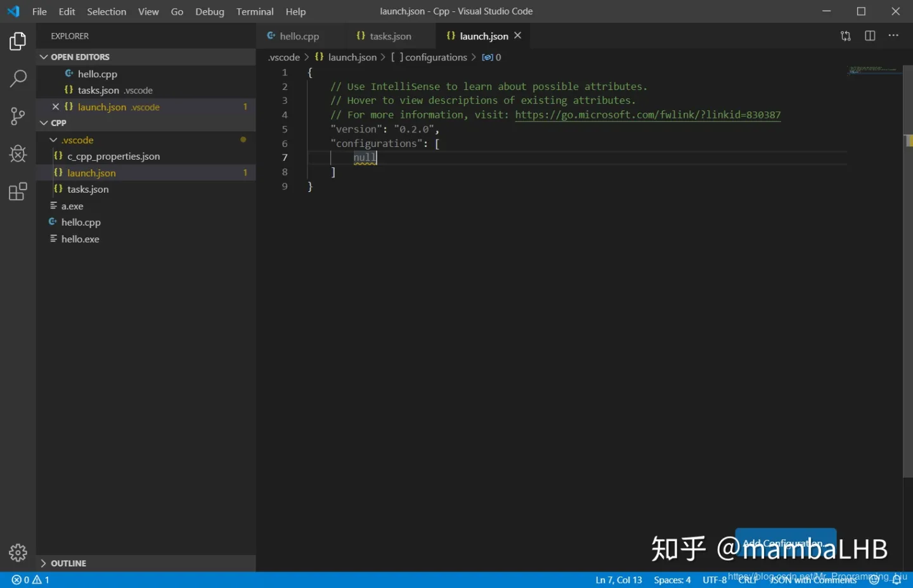Image resolution: width=913 pixels, height=588 pixels.
Task: Change language mode via JSON with Comments
Action: coord(813,579)
